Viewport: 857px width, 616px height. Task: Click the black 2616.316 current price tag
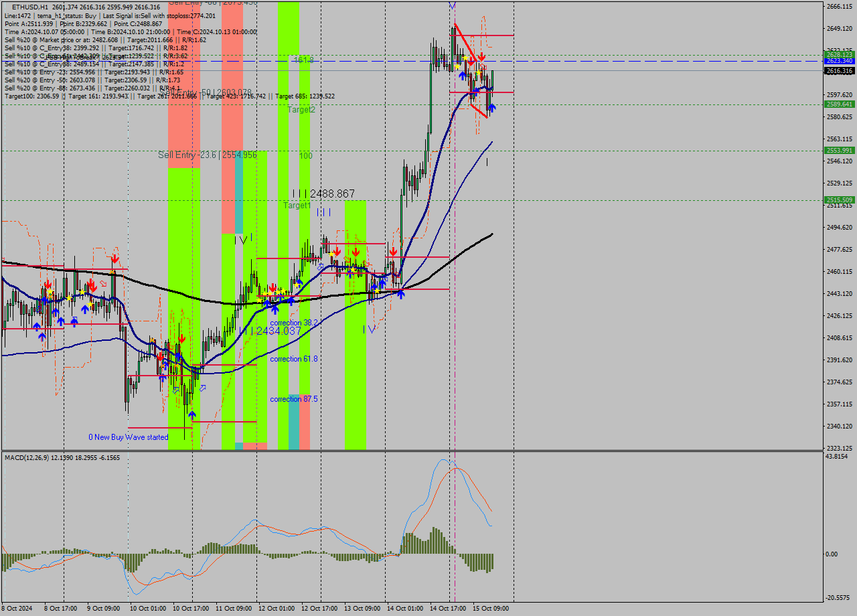839,70
